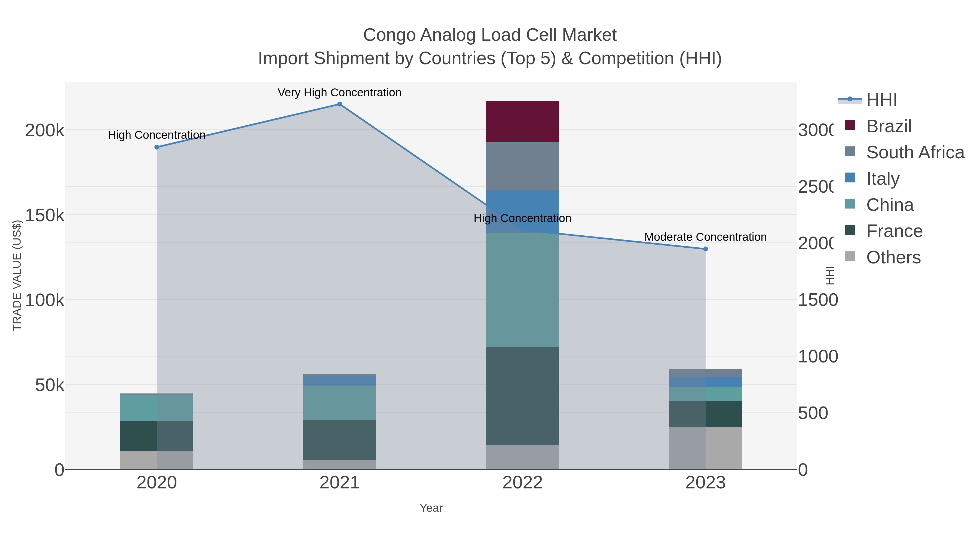
Task: Click the China segment of 2020 bar
Action: (x=157, y=408)
